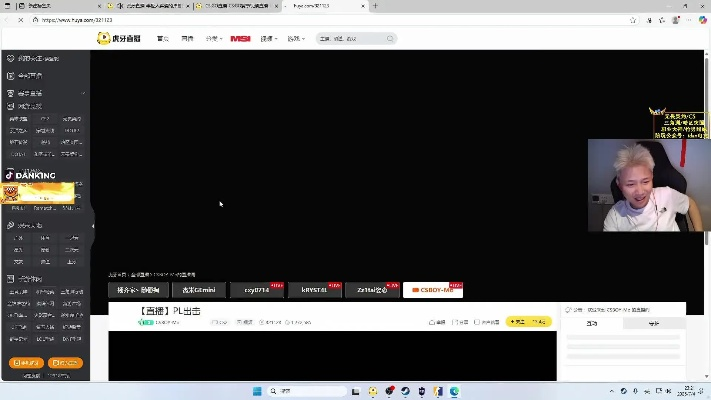Open a new browser tab with plus icon
This screenshot has width=711, height=400.
[x=376, y=6]
